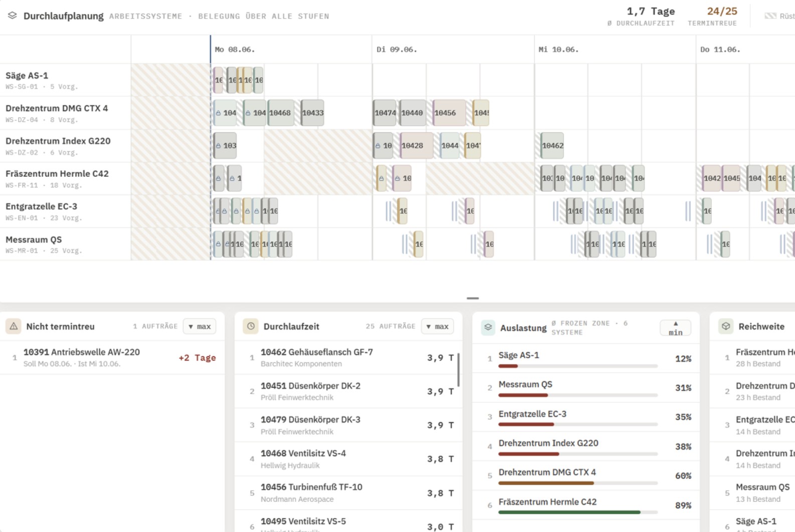Screen dimensions: 795x532
Task: Click the clock icon beside Durchlaufzeit
Action: pyautogui.click(x=251, y=326)
